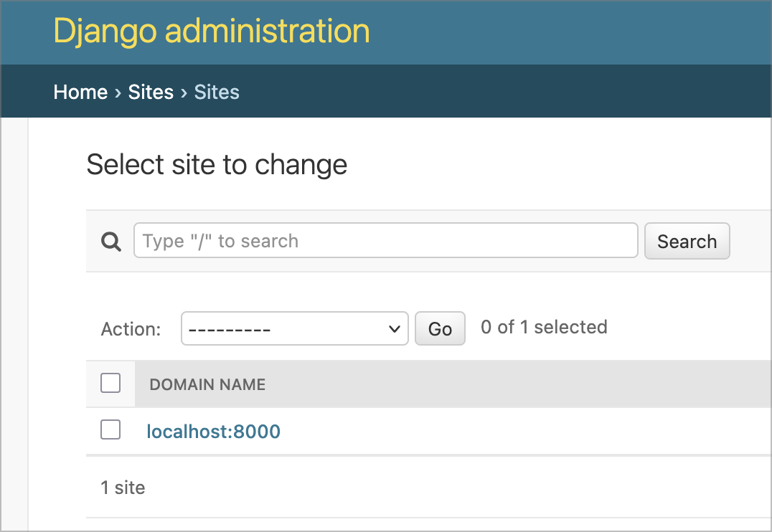Click the '1 site' count text

123,488
